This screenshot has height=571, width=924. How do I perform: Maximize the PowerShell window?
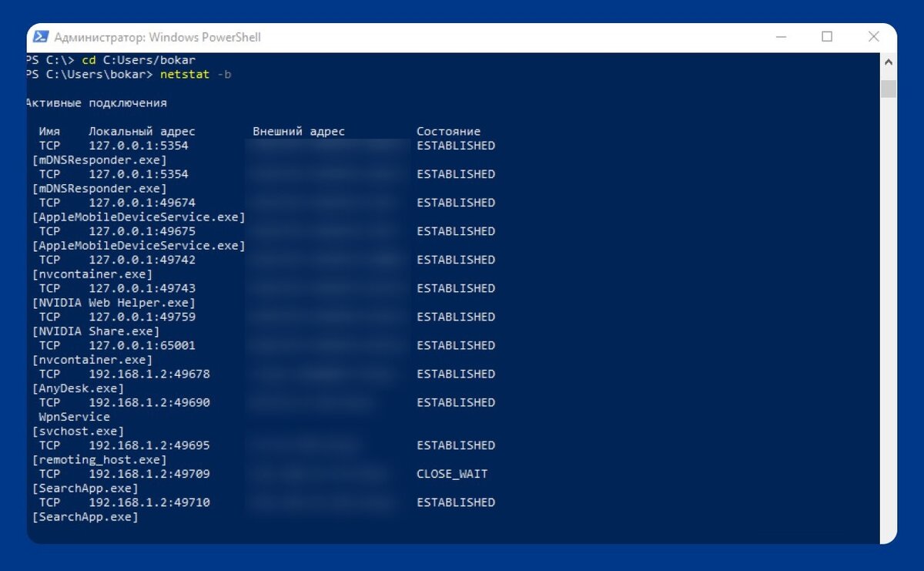click(827, 37)
